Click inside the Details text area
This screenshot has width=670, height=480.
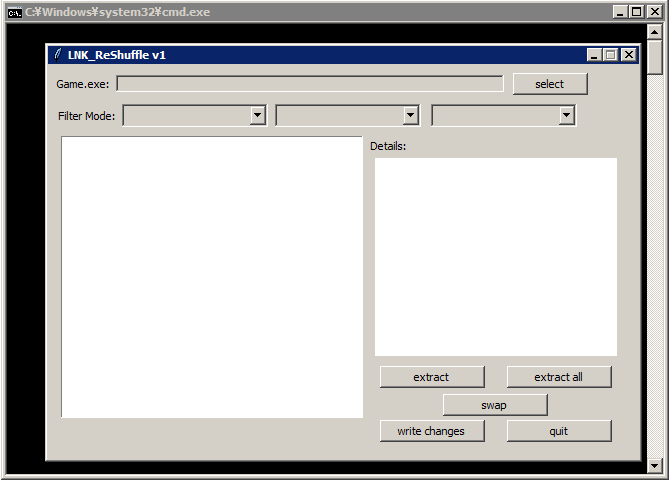(496, 256)
